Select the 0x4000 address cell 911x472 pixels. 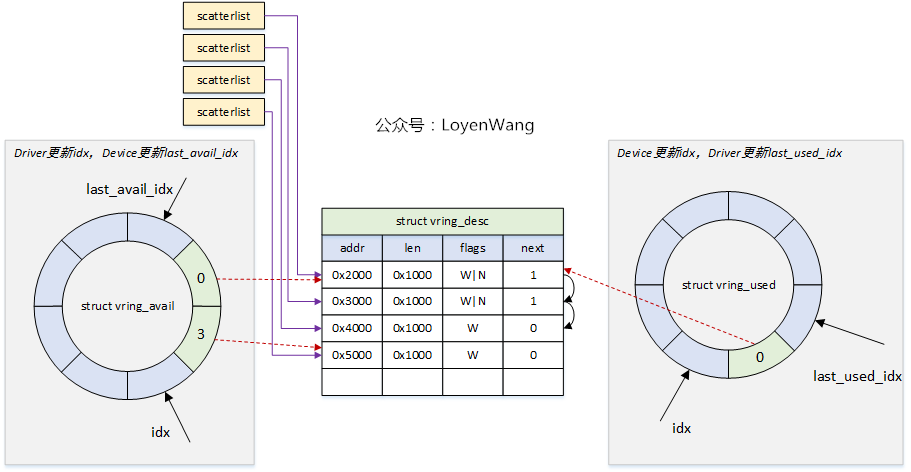352,328
